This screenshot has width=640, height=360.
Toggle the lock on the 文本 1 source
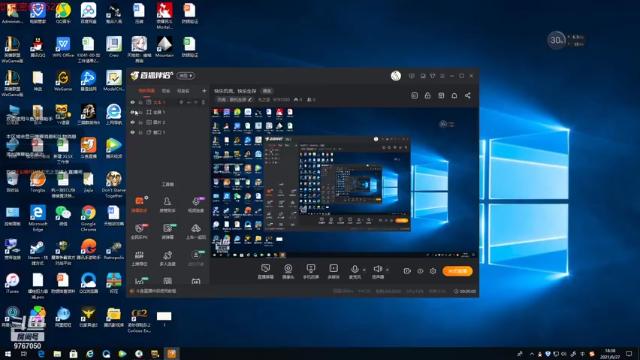(x=140, y=102)
